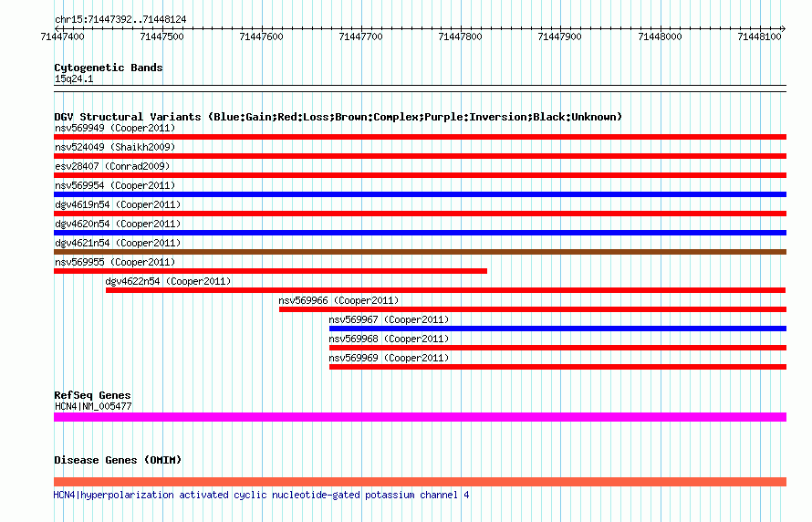Click the nsv569966 (Cooper2011) label

click(338, 300)
